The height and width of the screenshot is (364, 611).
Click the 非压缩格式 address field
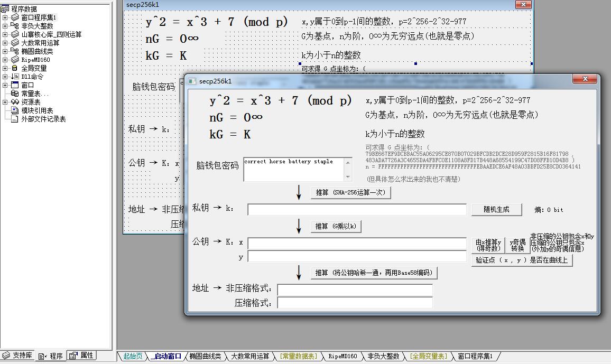tap(355, 290)
